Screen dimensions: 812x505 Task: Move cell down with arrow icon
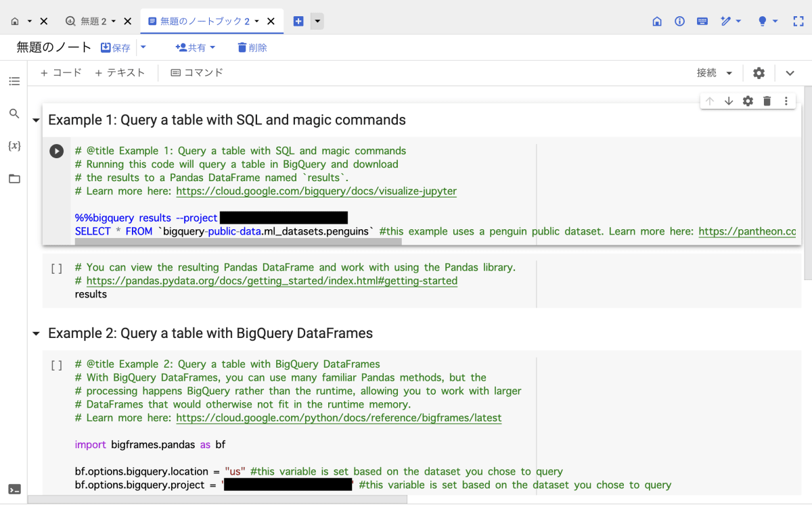click(729, 101)
